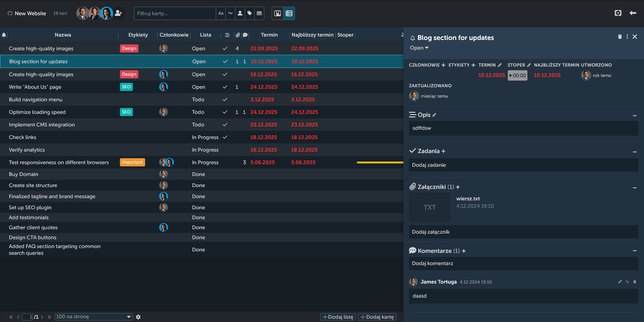Start the stopwatch 00:00 timer
The height and width of the screenshot is (322, 644).
click(517, 75)
